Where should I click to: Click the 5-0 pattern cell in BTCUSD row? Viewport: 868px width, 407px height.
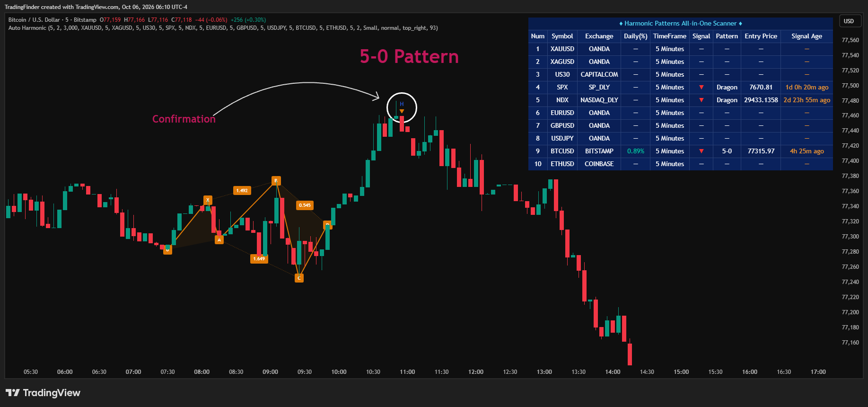[727, 151]
